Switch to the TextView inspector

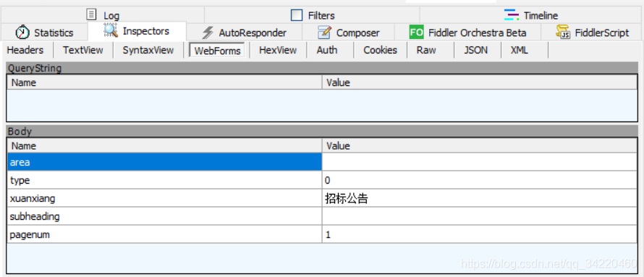tap(83, 50)
